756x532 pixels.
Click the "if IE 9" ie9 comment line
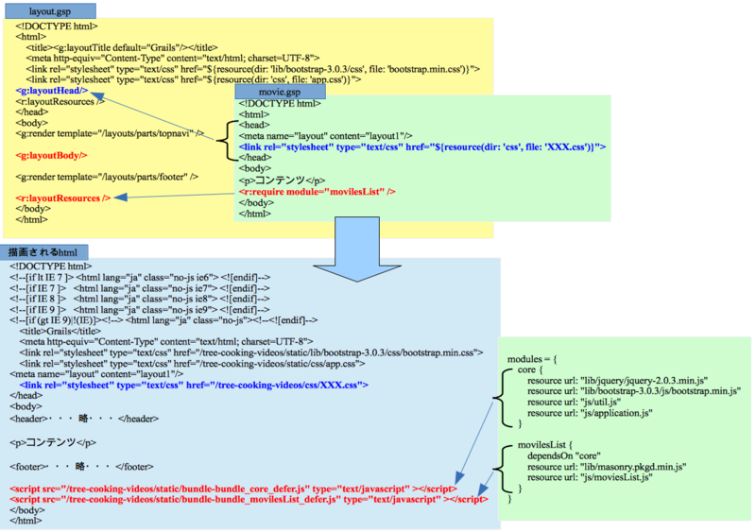tap(139, 310)
